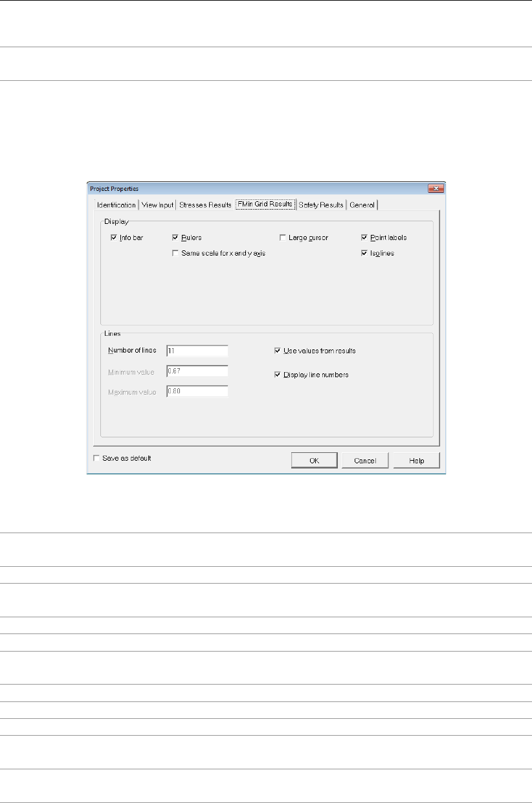532x803 pixels.
Task: Select the FMin Grid Results tab
Action: point(265,204)
